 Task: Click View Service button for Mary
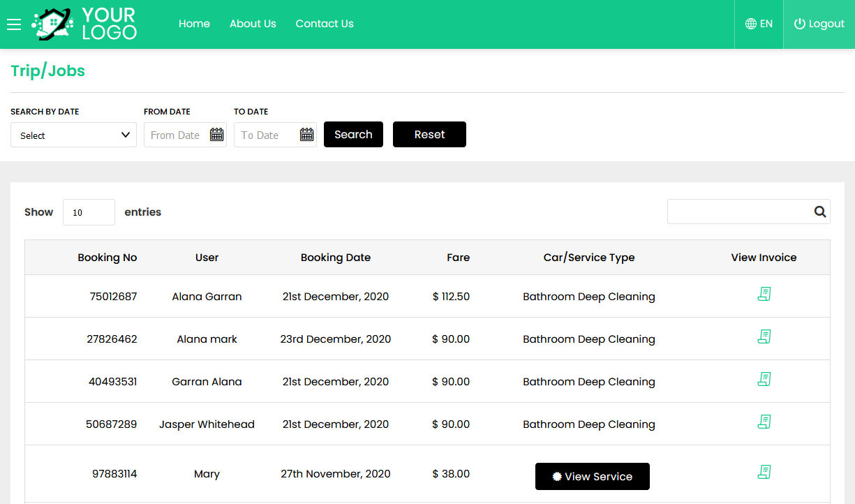[x=593, y=477]
